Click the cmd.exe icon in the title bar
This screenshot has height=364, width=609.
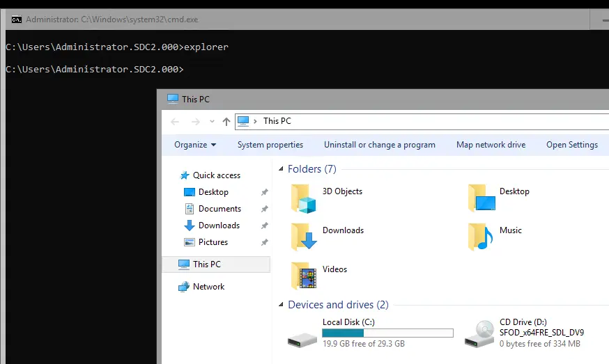click(x=16, y=19)
